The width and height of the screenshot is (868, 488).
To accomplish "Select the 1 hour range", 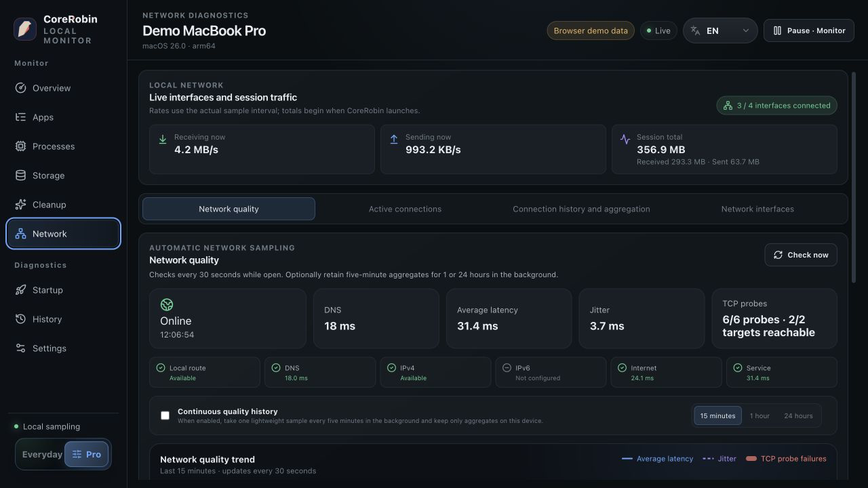I will tap(759, 415).
